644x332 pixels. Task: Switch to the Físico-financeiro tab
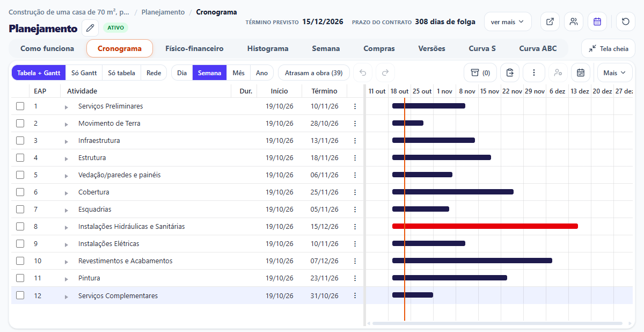click(x=194, y=48)
